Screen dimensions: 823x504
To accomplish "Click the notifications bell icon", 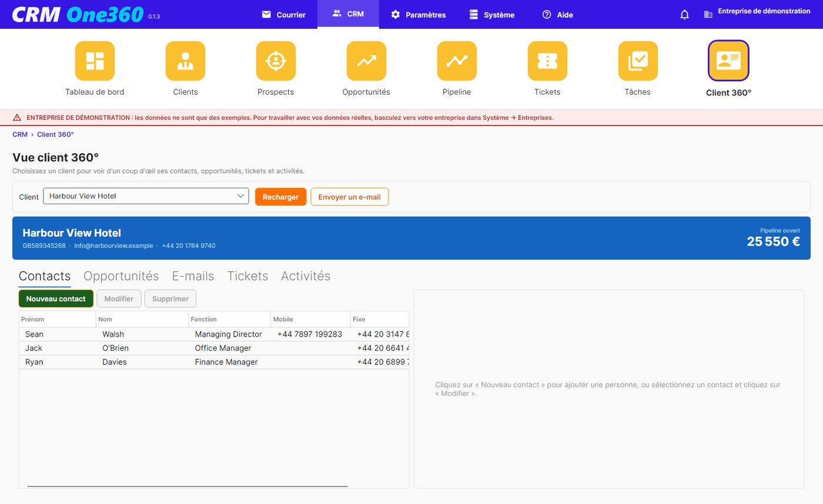I will [684, 15].
